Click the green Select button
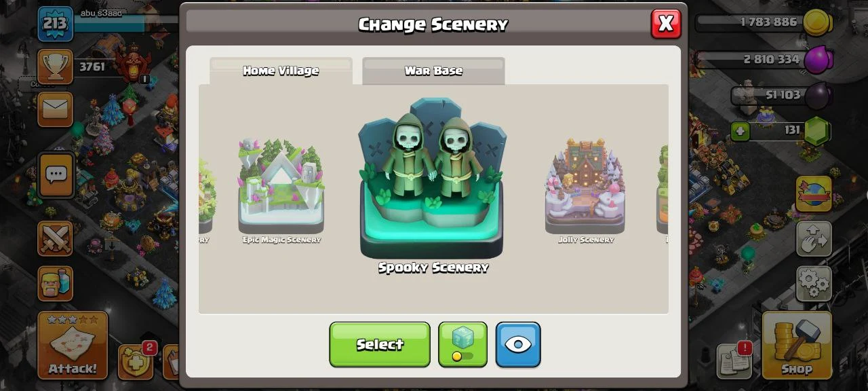This screenshot has height=391, width=868. (380, 344)
